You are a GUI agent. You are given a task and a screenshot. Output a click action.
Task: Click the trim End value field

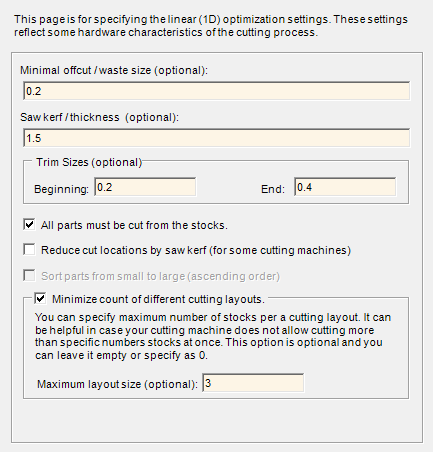click(345, 187)
